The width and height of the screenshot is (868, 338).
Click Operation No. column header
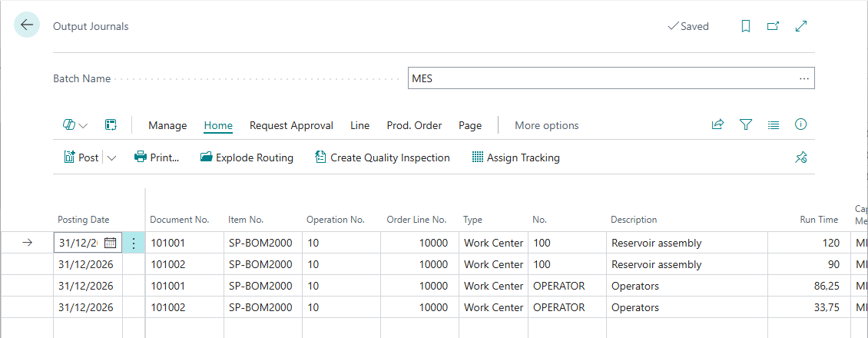pos(336,220)
